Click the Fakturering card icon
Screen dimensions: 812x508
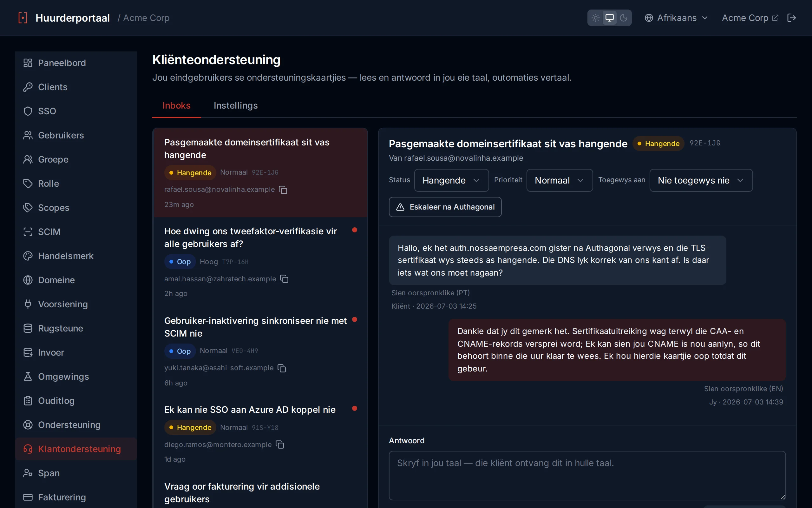tap(28, 497)
